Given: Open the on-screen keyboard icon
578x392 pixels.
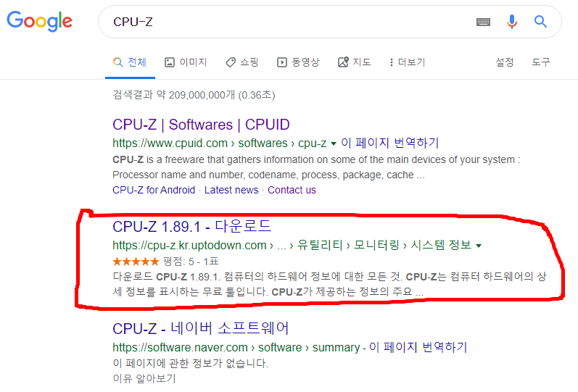Looking at the screenshot, I should [483, 22].
